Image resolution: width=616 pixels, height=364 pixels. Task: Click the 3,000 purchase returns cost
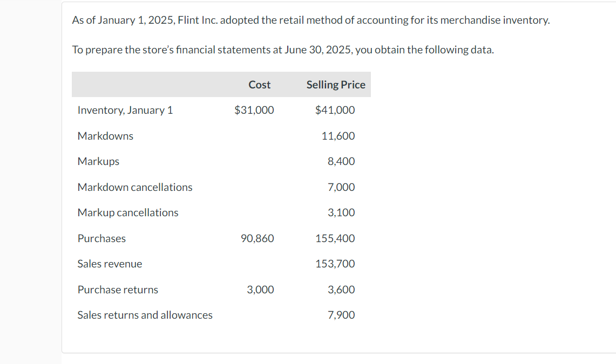point(260,290)
